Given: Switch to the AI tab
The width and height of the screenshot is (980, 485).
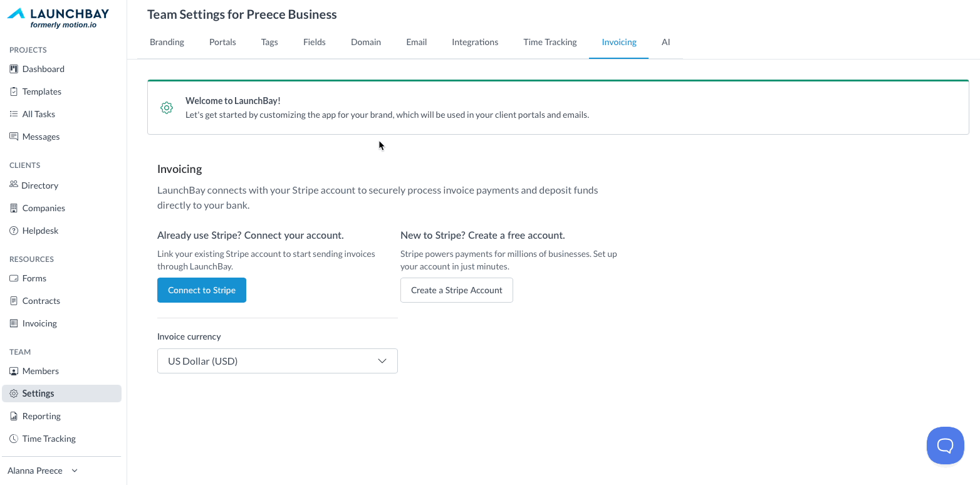Looking at the screenshot, I should point(666,42).
